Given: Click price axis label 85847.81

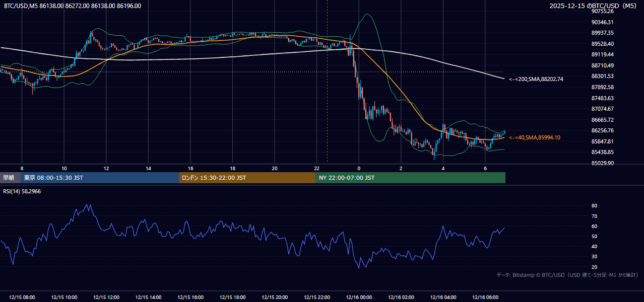Looking at the screenshot, I should click(x=603, y=141).
